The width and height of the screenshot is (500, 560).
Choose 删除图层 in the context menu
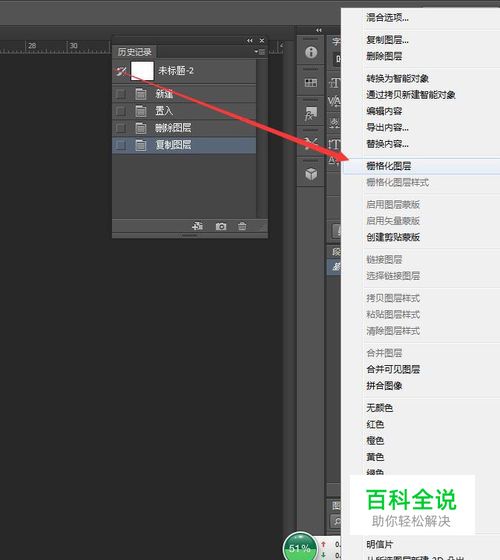[x=384, y=56]
